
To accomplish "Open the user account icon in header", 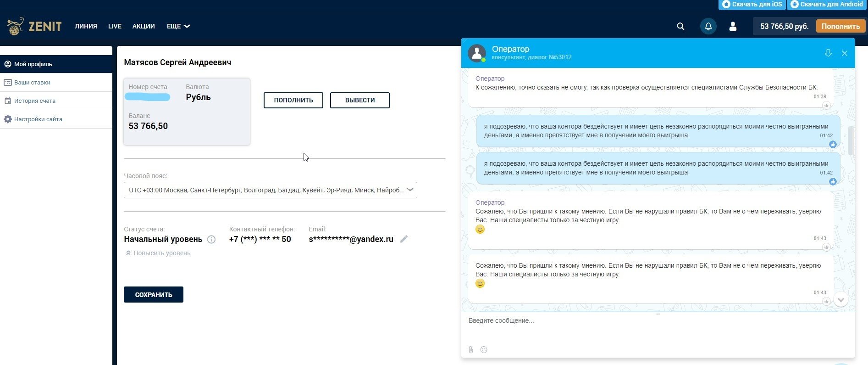I will [x=733, y=27].
